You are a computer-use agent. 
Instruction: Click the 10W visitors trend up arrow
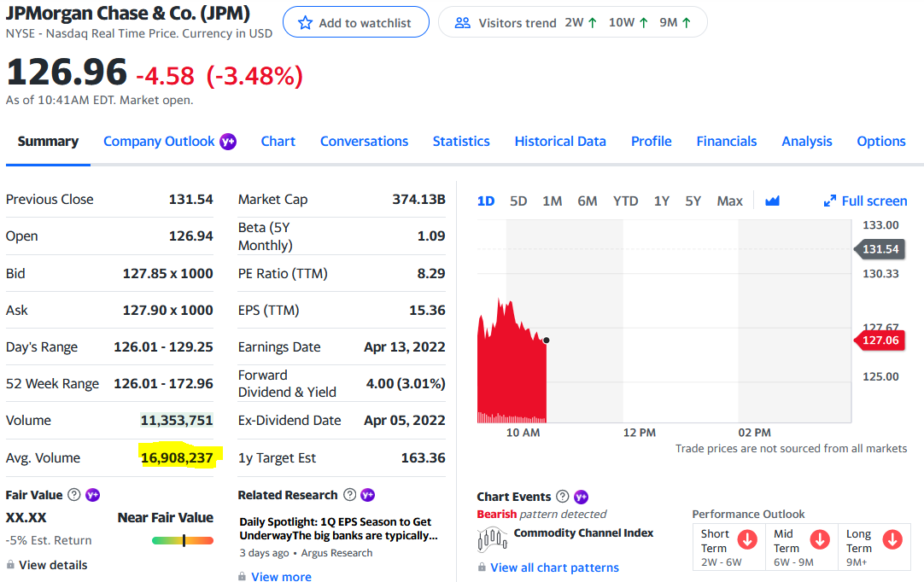click(x=644, y=23)
